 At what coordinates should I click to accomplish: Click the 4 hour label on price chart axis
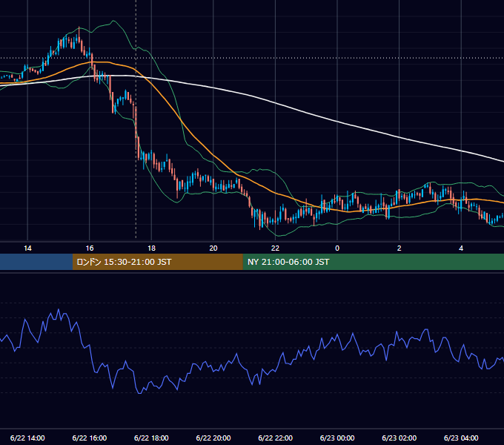(x=461, y=248)
